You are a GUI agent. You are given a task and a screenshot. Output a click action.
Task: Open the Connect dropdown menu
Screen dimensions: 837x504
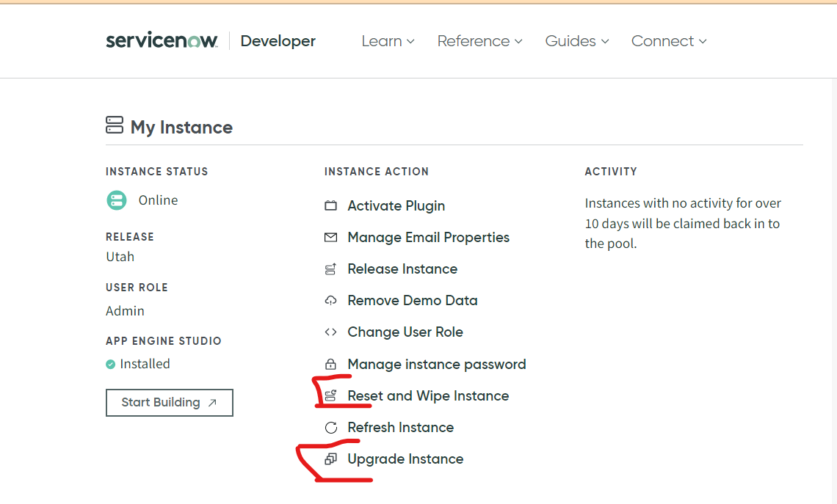coord(669,41)
